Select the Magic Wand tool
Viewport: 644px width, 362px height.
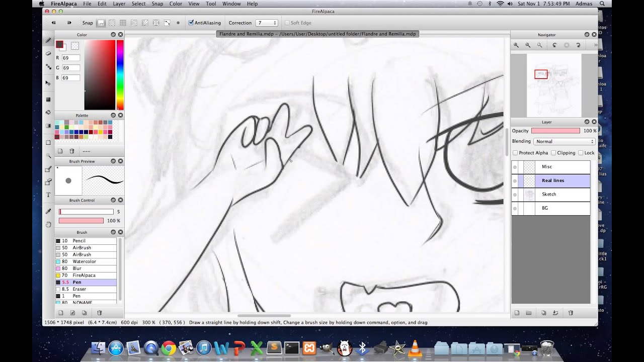(x=48, y=156)
